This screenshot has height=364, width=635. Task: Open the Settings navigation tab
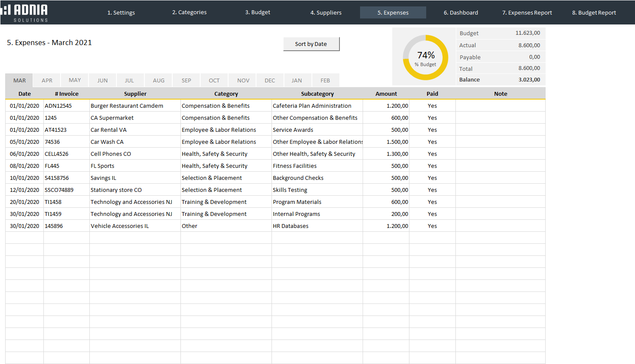tap(121, 13)
